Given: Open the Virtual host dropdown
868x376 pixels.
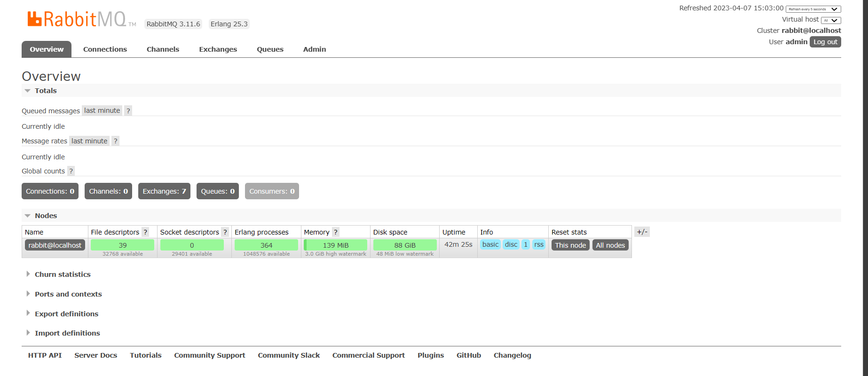Looking at the screenshot, I should pos(831,20).
